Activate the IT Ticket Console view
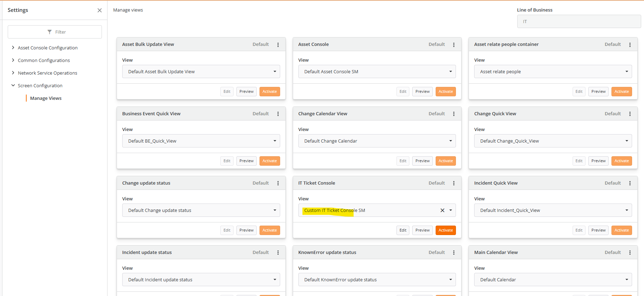The width and height of the screenshot is (644, 296). pos(446,230)
